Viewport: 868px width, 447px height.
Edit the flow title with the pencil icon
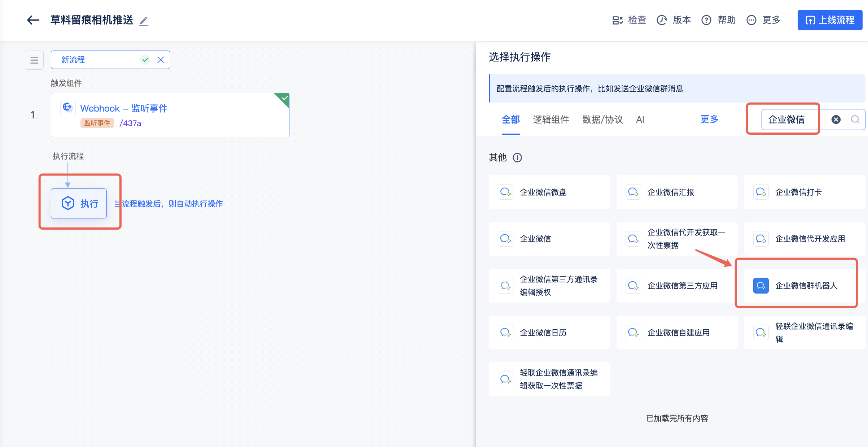point(144,21)
